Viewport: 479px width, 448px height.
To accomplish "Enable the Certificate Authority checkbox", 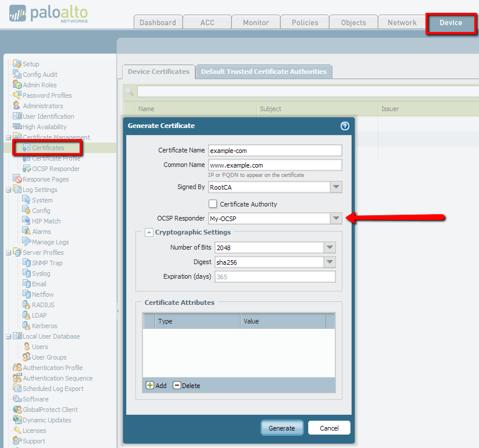I will tap(213, 204).
